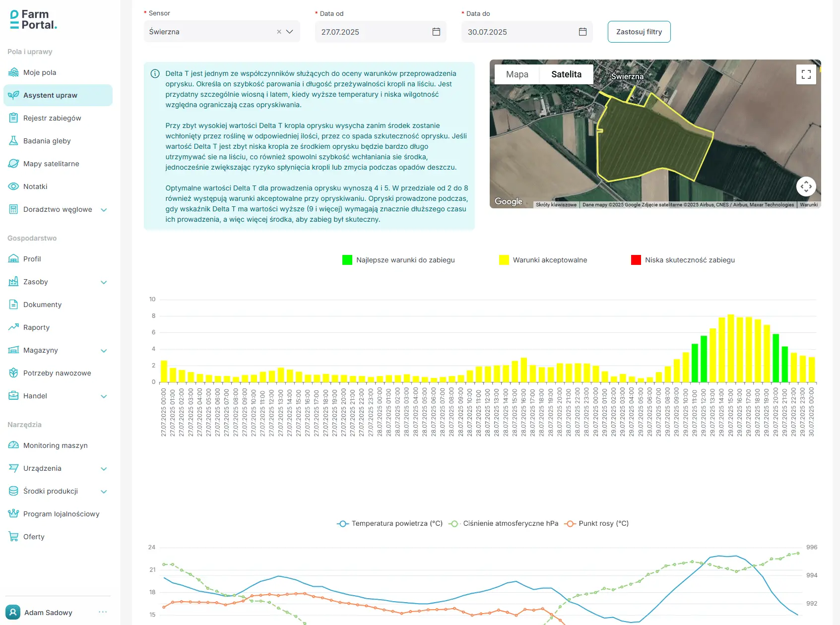
Task: Open the Sensor dropdown list
Action: coord(290,32)
